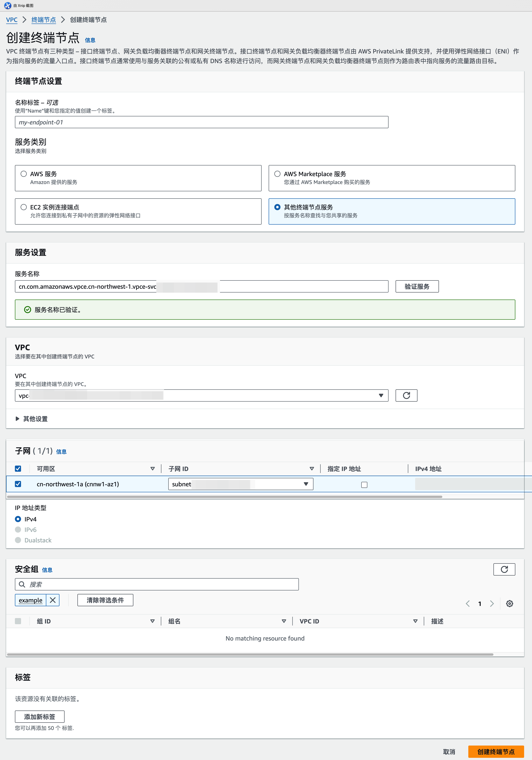The height and width of the screenshot is (760, 532).
Task: Open 信息 link next to 安全组 heading
Action: tap(47, 570)
